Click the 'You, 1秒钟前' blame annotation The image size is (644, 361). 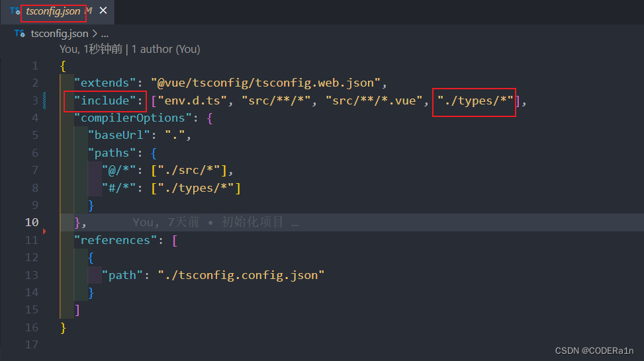[x=91, y=49]
